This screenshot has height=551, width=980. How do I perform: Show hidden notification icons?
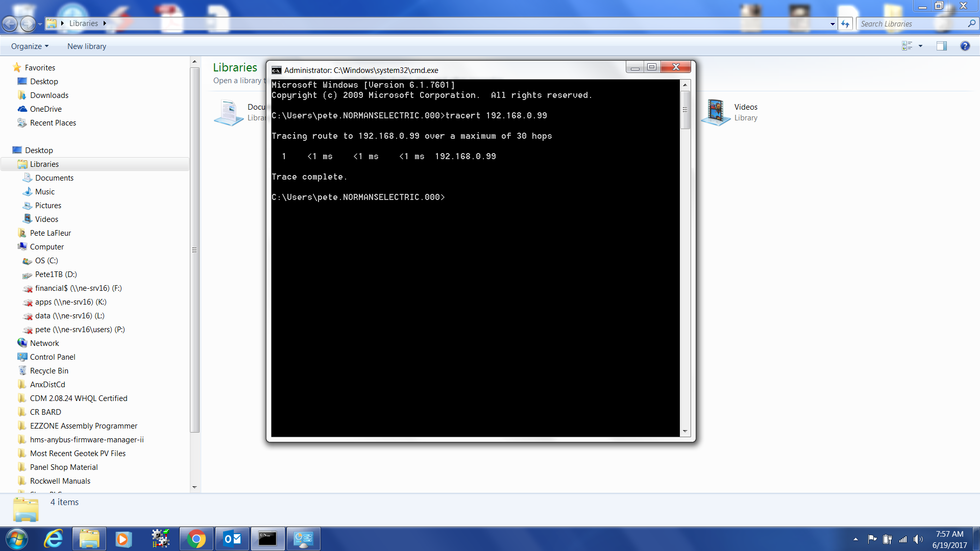(855, 538)
